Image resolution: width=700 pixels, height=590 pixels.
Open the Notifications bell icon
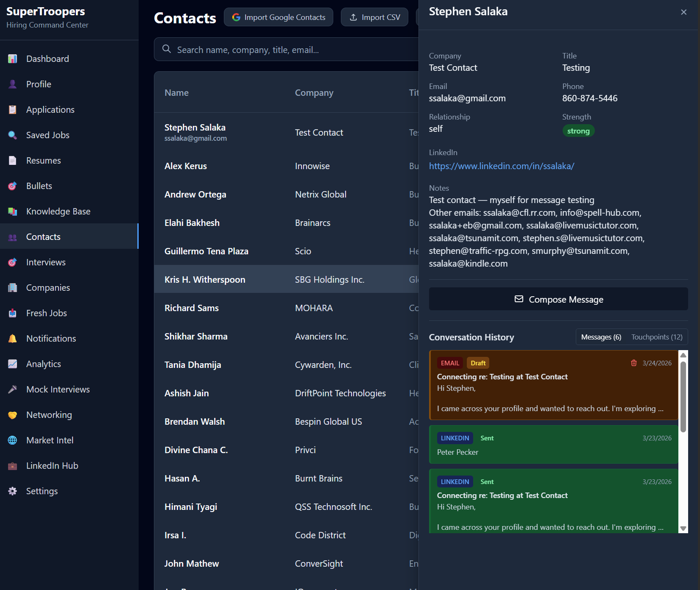click(12, 338)
